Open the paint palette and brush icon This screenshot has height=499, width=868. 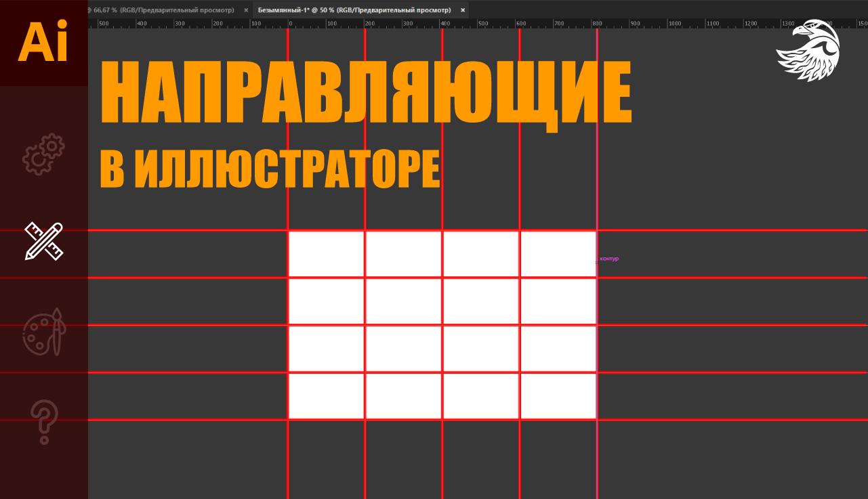[44, 332]
